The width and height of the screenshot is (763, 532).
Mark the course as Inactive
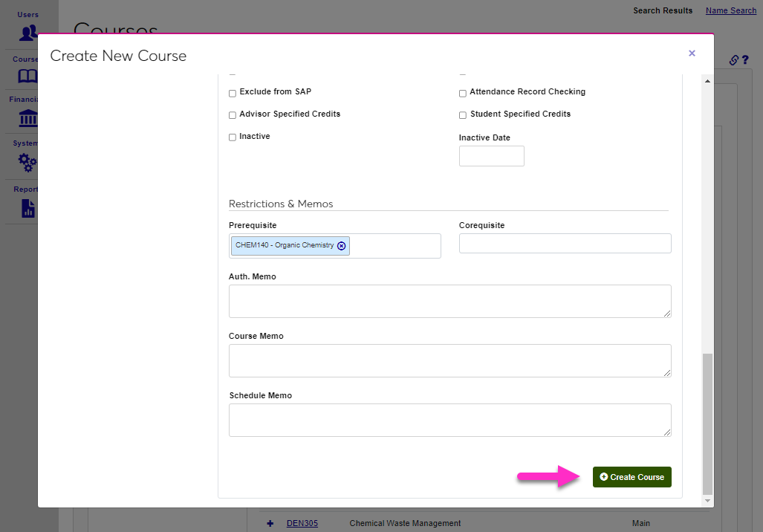(x=233, y=137)
